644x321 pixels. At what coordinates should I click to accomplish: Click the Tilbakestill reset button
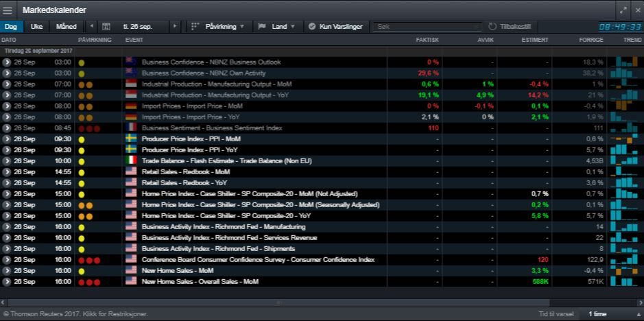click(x=510, y=26)
